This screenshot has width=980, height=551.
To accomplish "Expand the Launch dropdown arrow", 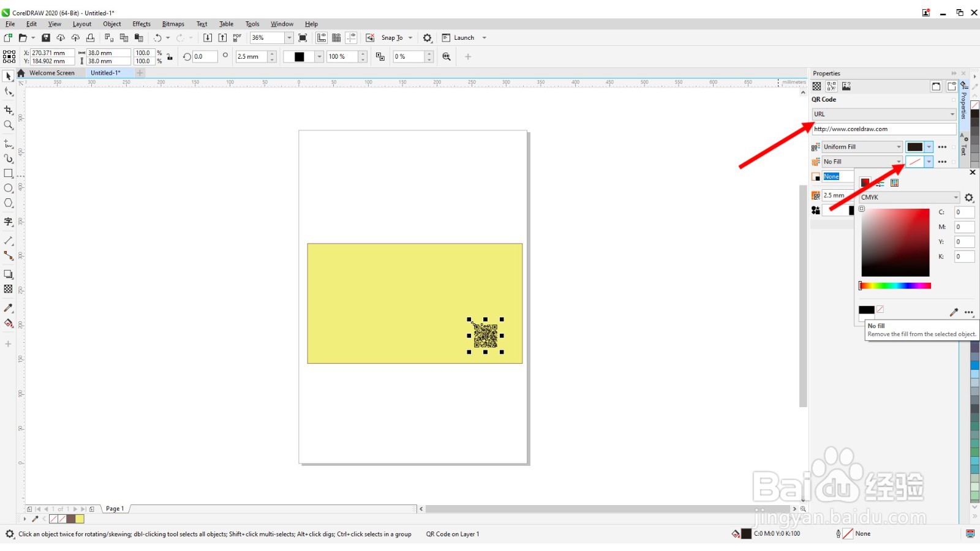I will click(484, 38).
